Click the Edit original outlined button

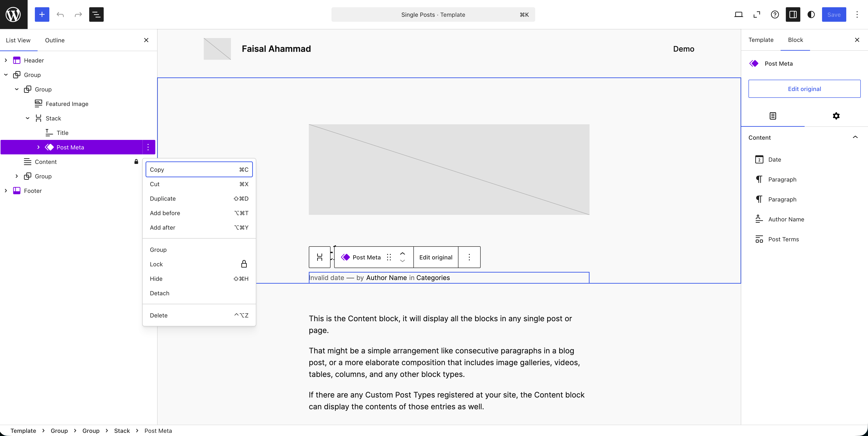tap(804, 89)
